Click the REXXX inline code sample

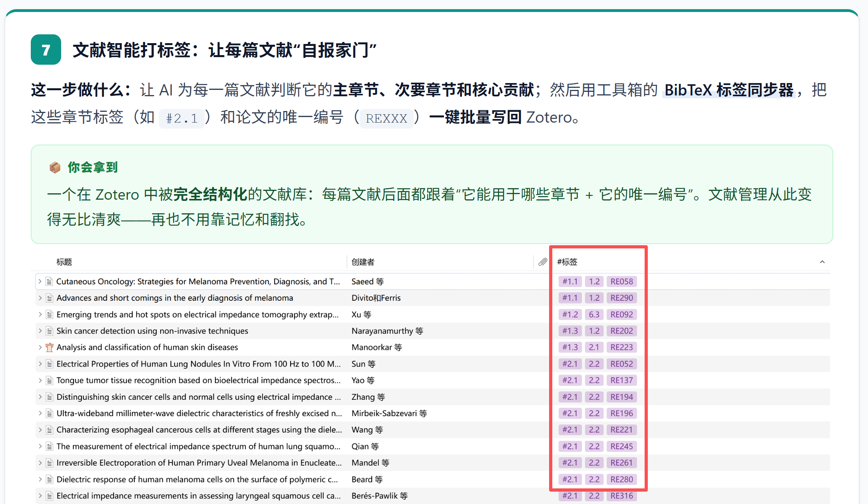(386, 118)
